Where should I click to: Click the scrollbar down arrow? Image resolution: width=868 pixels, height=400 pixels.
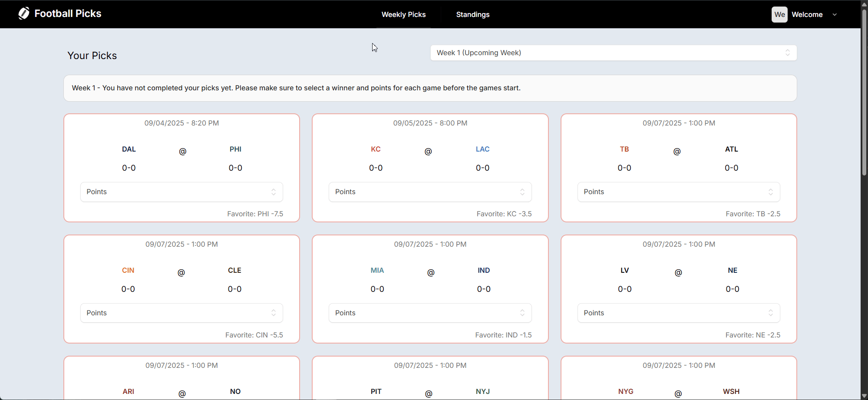[x=864, y=396]
